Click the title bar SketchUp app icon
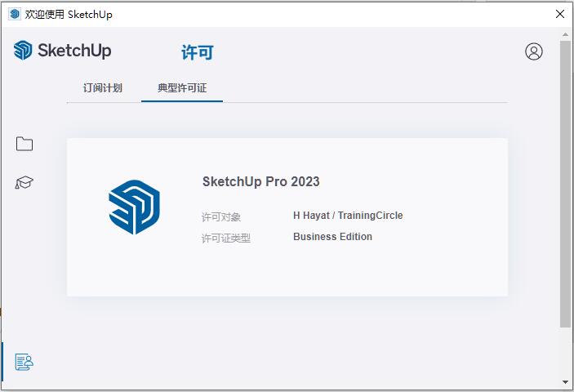This screenshot has width=574, height=392. 15,14
